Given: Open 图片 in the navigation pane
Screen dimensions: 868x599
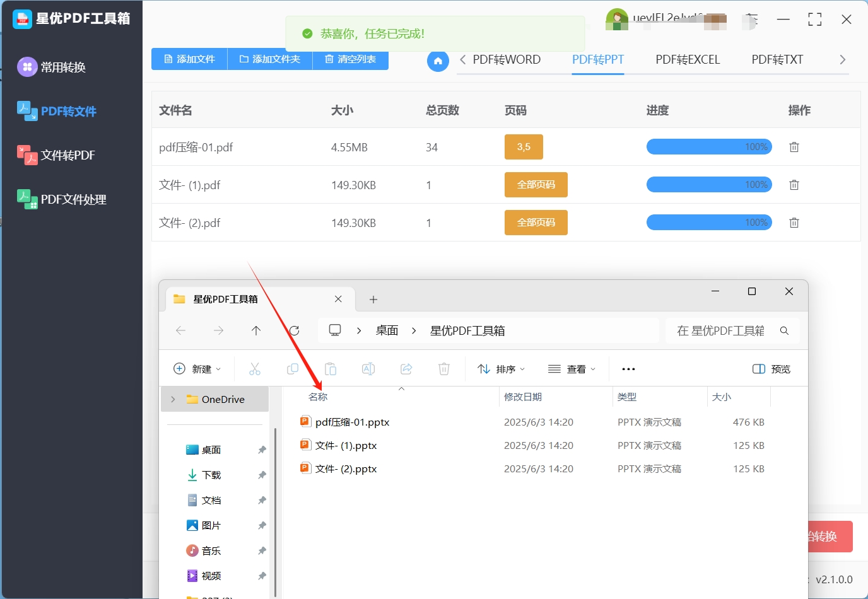Looking at the screenshot, I should point(211,525).
